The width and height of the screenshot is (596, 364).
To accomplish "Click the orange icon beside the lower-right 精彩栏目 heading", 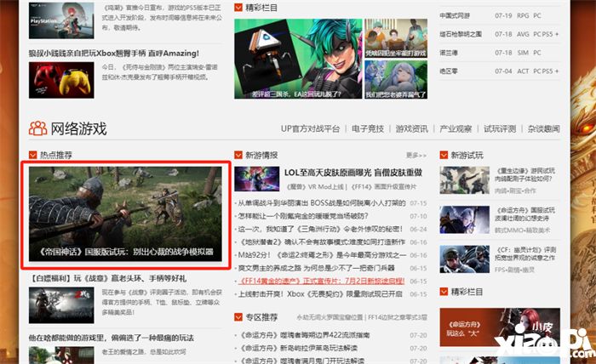I will coord(444,292).
